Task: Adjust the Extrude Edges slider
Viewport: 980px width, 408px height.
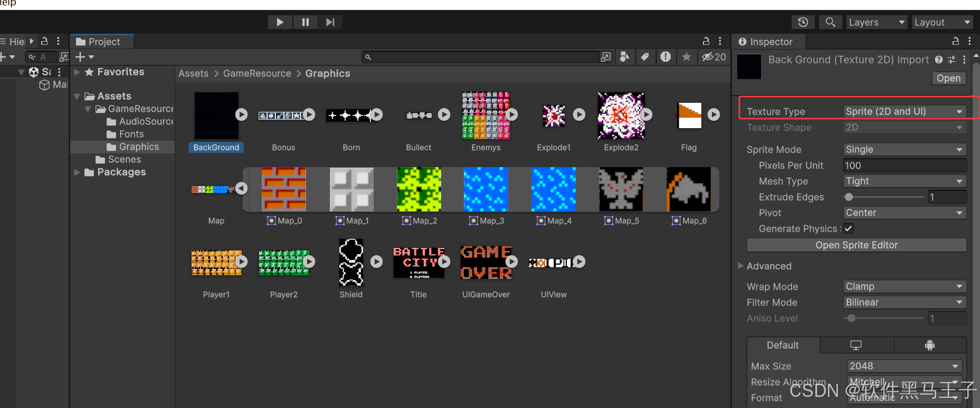Action: [x=884, y=197]
